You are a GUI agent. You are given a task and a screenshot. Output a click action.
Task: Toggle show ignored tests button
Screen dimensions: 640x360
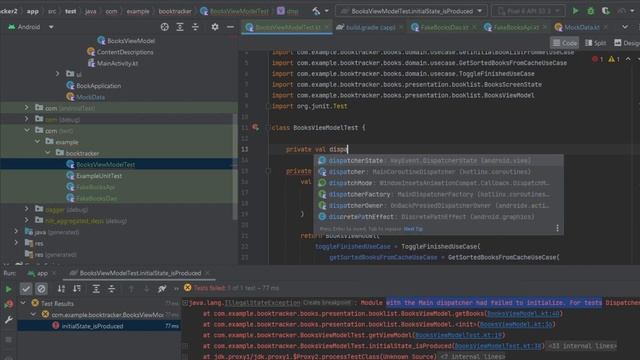point(41,289)
